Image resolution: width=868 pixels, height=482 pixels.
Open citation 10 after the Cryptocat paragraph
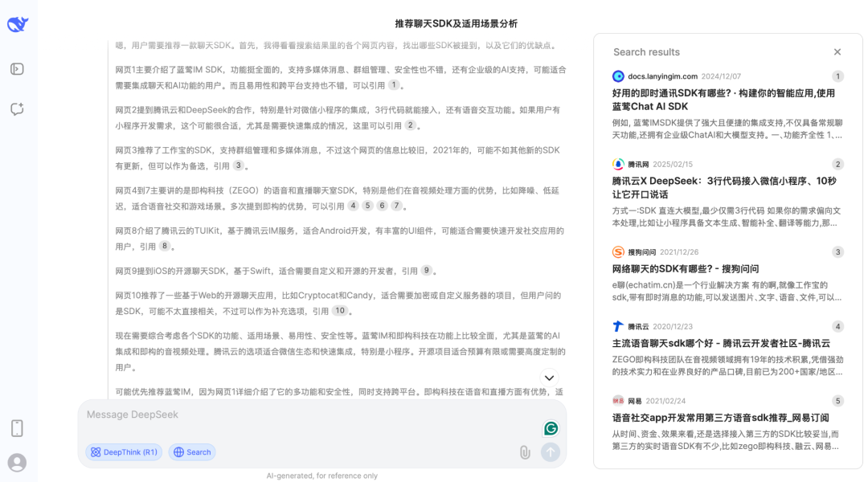tap(340, 311)
